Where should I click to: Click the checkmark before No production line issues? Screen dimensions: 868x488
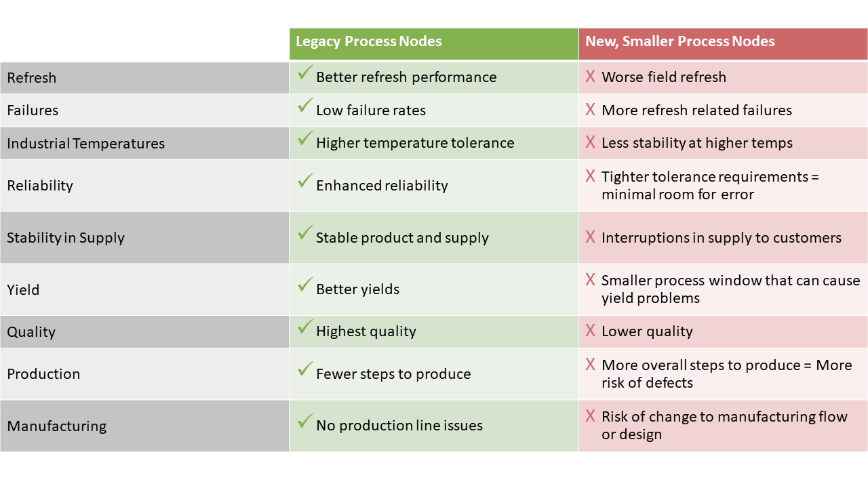[305, 421]
